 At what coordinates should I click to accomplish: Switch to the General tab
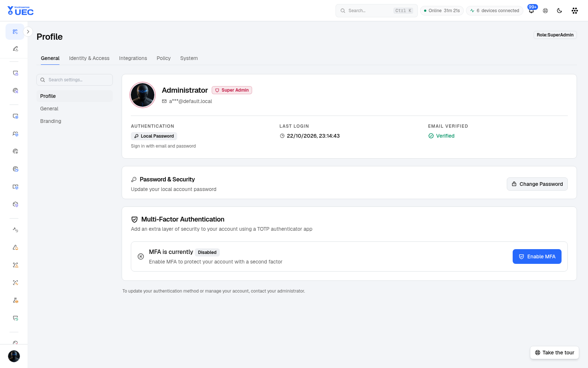pos(50,58)
